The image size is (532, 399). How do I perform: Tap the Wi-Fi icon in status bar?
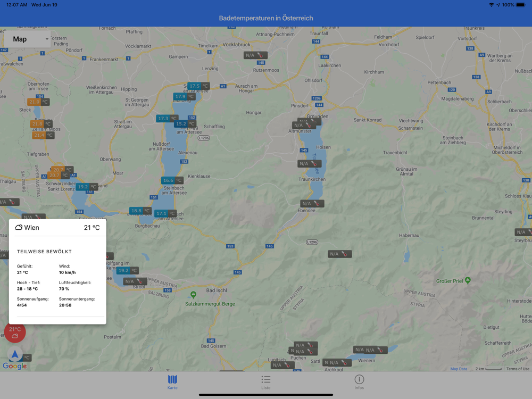point(491,5)
